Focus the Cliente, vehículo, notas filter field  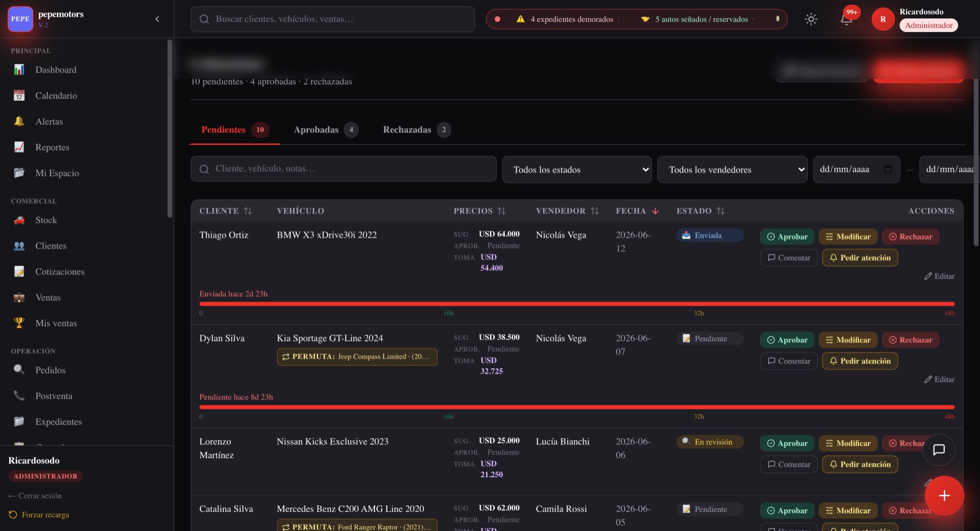tap(344, 169)
